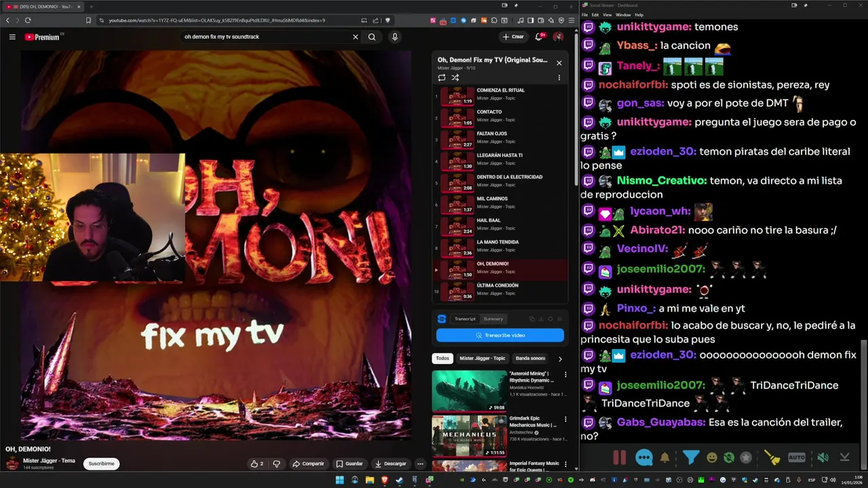Open the Asteroid Mining video thumbnail
The image size is (868, 488).
pyautogui.click(x=469, y=390)
